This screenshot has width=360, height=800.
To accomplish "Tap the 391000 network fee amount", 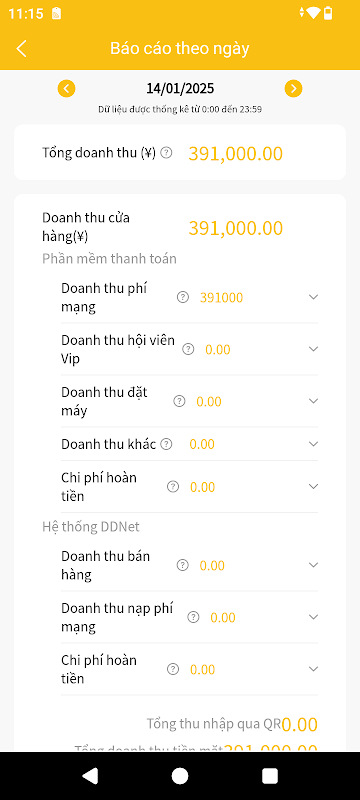I will (221, 297).
